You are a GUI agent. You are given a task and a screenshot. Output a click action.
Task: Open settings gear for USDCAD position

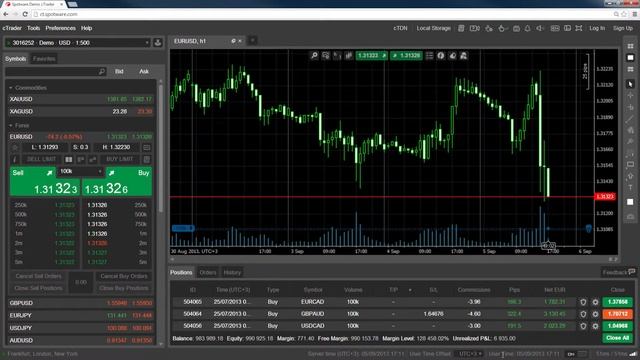click(x=595, y=326)
